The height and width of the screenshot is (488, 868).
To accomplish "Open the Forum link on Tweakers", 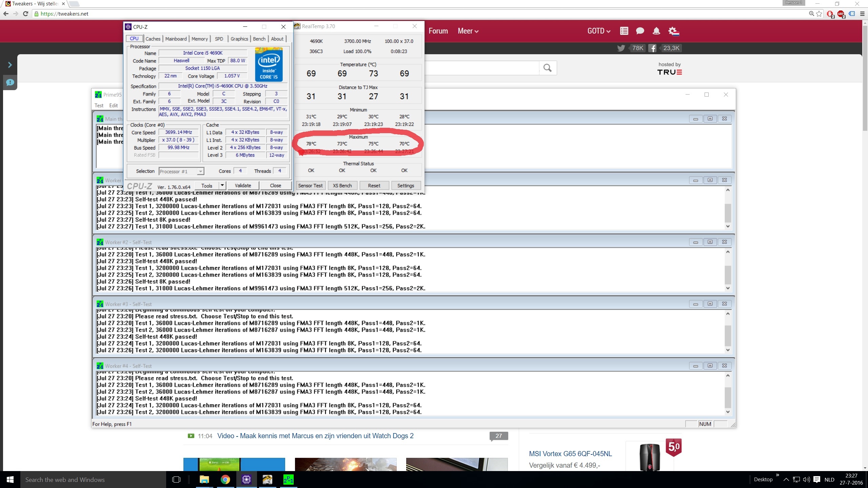I will pos(438,31).
